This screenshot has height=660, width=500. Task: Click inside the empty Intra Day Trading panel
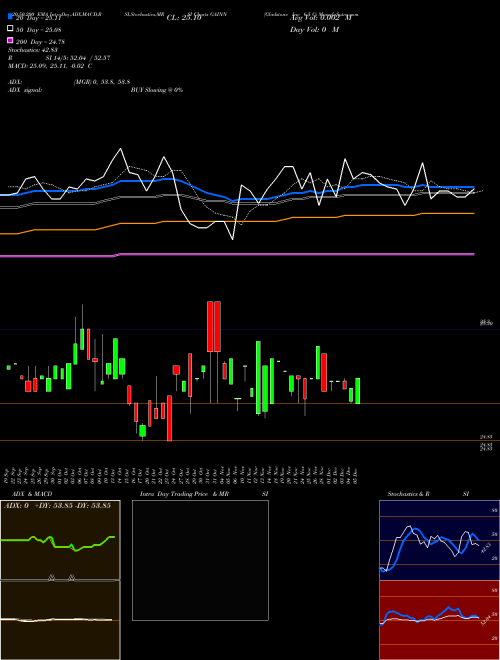click(x=200, y=560)
